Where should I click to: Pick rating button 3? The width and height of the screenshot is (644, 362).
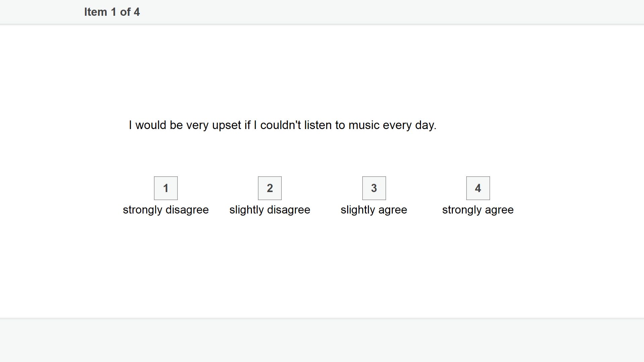point(374,188)
